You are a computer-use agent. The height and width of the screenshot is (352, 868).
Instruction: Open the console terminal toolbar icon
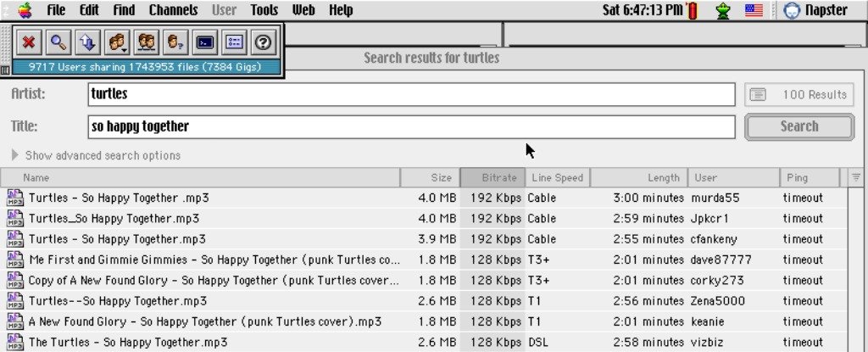pyautogui.click(x=205, y=42)
